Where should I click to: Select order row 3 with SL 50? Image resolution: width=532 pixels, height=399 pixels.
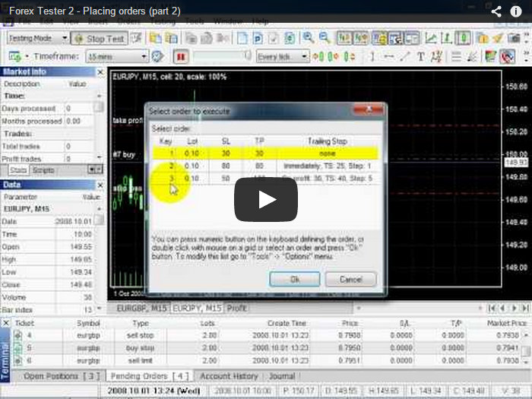(265, 179)
